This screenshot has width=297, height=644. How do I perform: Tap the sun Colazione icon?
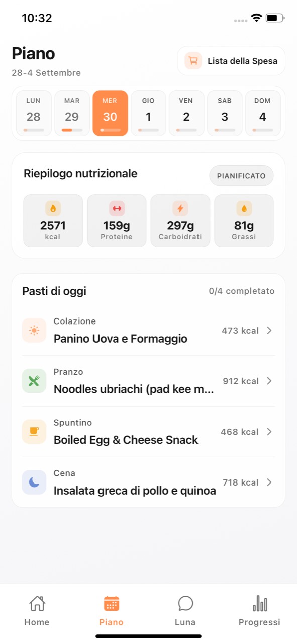(x=34, y=331)
